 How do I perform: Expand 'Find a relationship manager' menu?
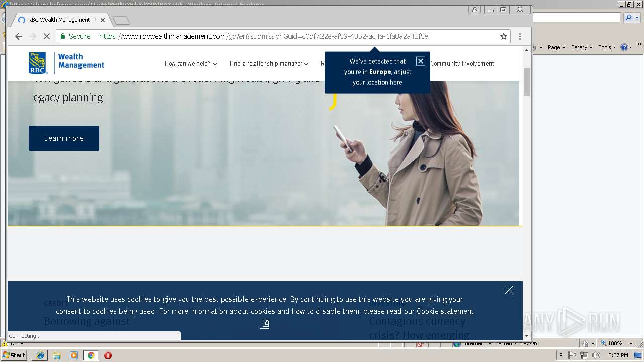269,64
